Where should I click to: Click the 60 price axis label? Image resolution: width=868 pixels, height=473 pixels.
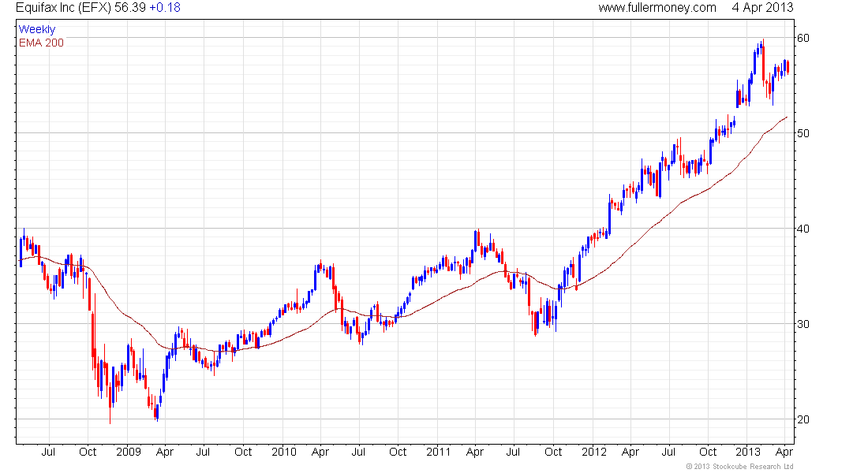click(803, 38)
